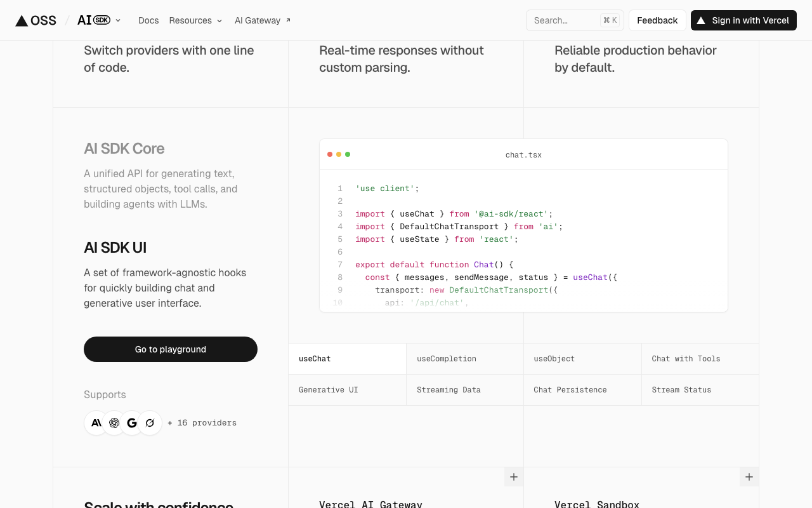The image size is (812, 508).
Task: Click the Google provider icon
Action: pos(132,423)
